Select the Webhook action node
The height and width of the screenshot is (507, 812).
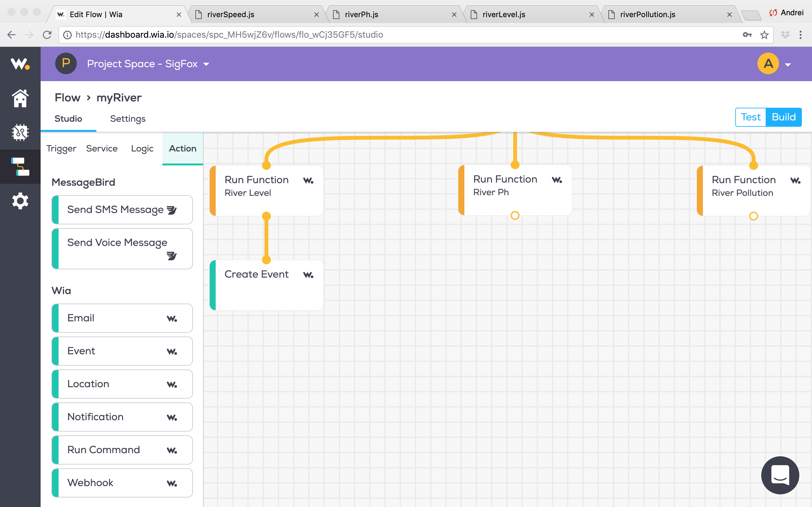coord(122,483)
